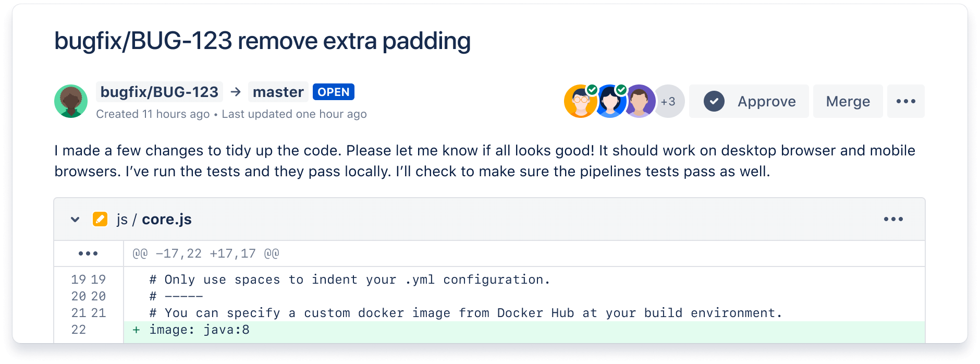Toggle approval status via the second reviewer's check badge
Image resolution: width=980 pixels, height=364 pixels.
coord(621,90)
